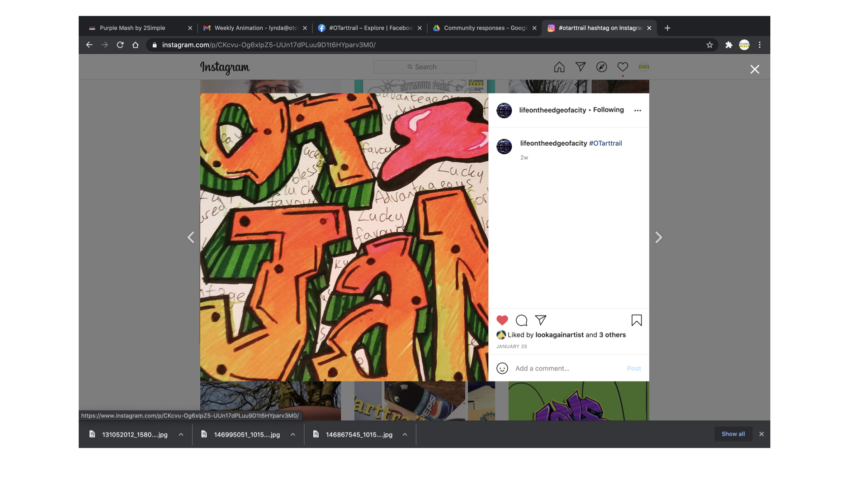Open the Explore compass icon
868x488 pixels.
(x=601, y=67)
